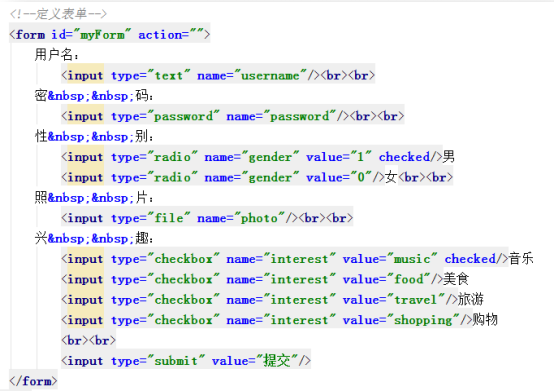Click the submit input line

[x=186, y=361]
